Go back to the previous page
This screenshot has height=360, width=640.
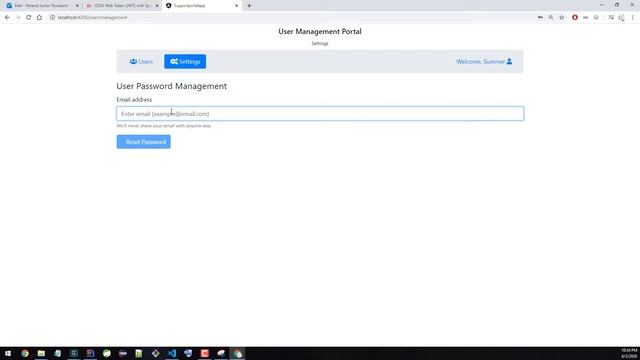click(7, 18)
